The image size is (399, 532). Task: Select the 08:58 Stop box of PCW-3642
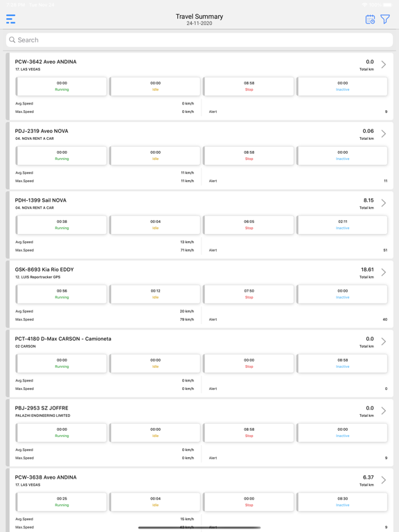tap(249, 87)
